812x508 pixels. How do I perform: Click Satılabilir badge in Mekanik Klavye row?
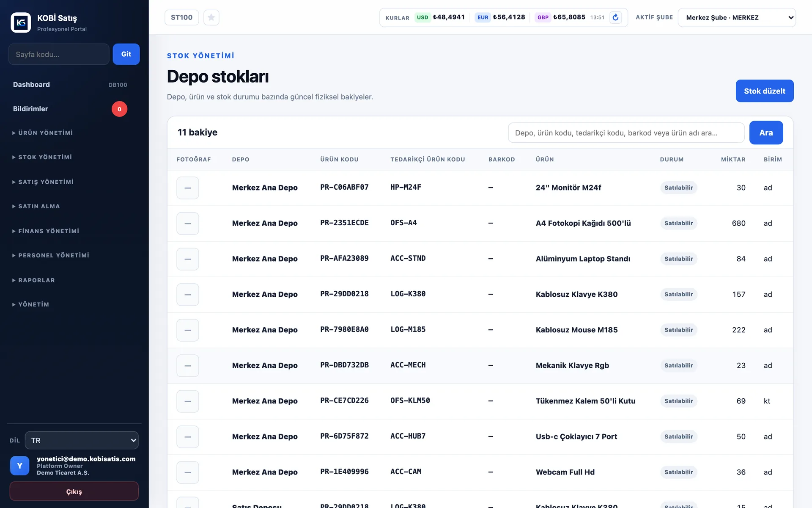[x=678, y=365]
